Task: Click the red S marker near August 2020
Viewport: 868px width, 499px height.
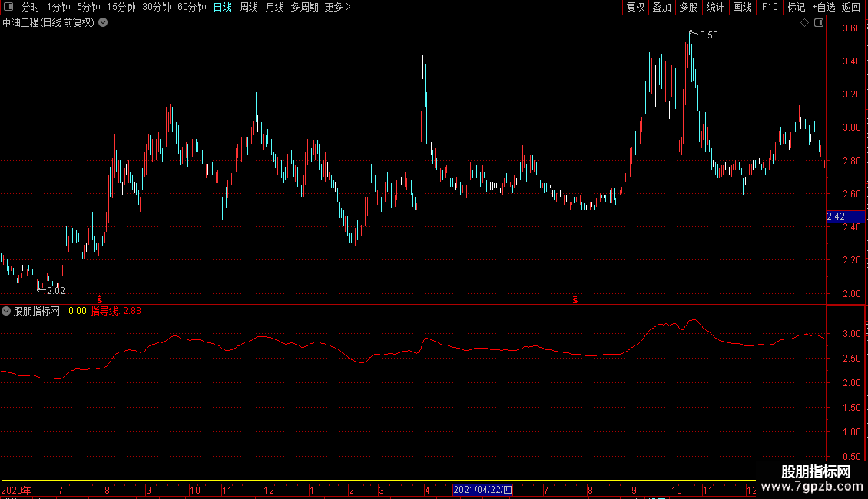Action: 100,299
